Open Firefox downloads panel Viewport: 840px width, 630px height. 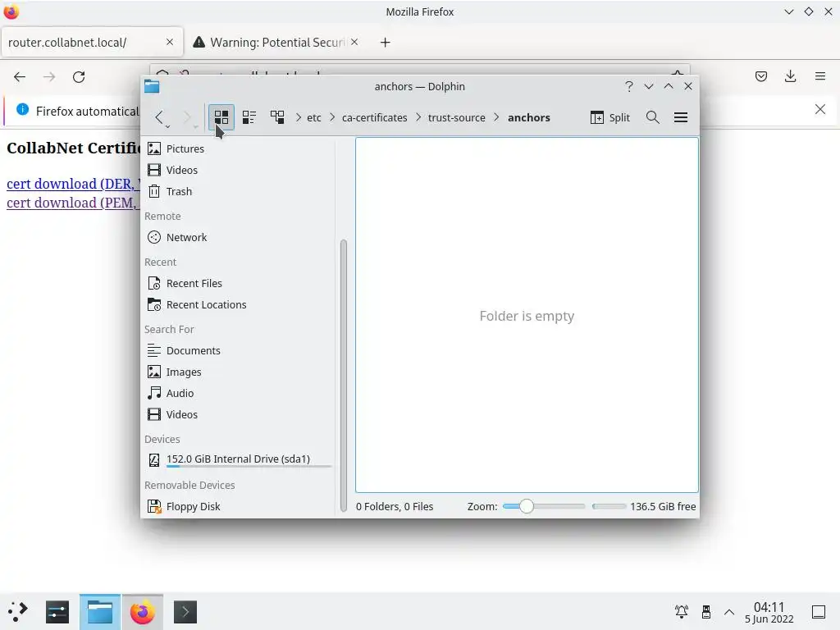[790, 76]
